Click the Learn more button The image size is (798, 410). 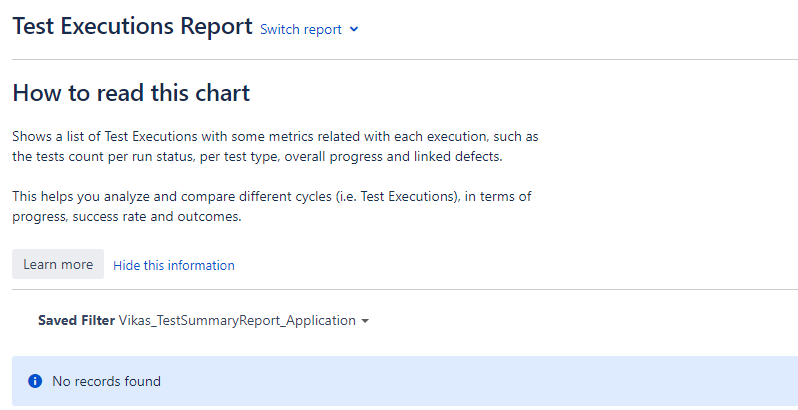click(x=58, y=264)
